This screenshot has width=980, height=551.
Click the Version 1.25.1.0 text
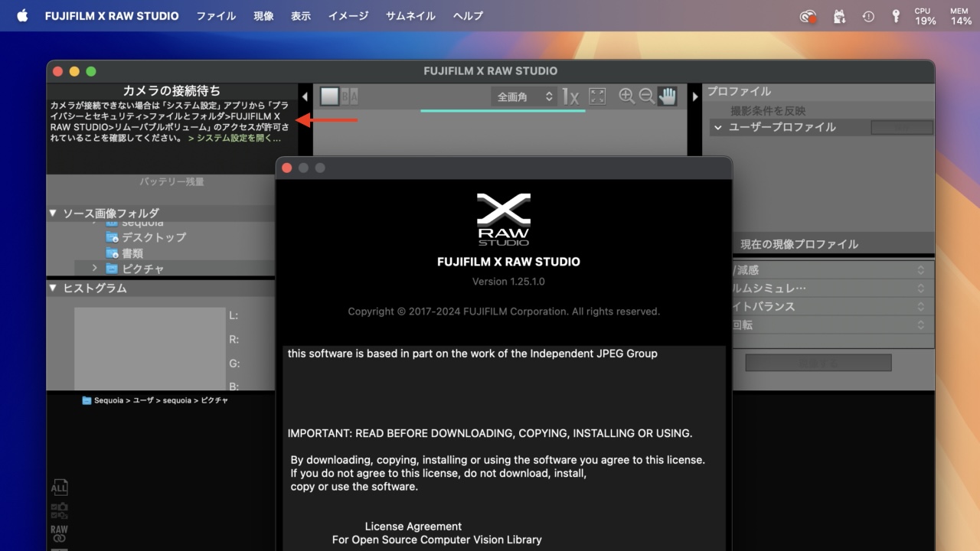click(x=508, y=281)
